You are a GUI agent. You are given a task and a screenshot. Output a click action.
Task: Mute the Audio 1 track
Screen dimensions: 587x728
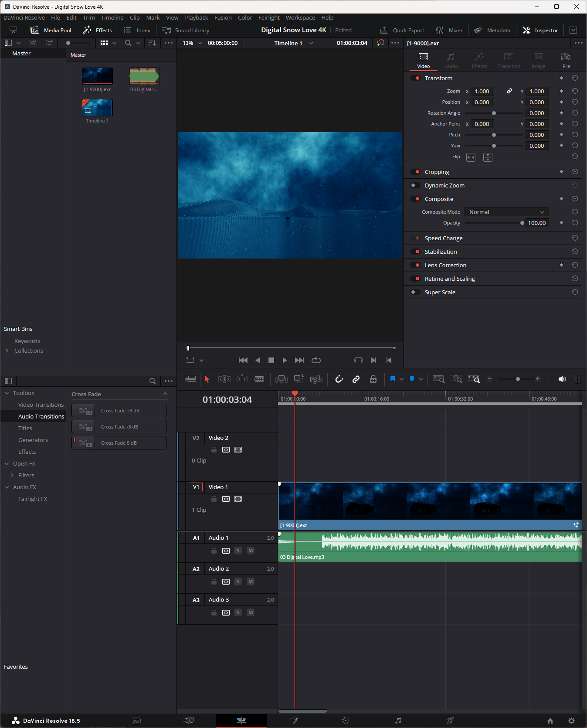tap(251, 551)
